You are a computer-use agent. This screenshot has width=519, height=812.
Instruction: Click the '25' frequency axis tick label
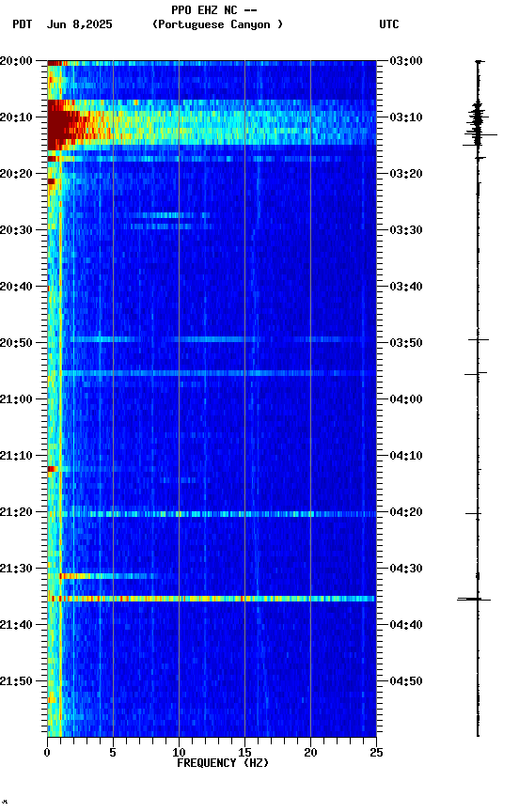click(376, 753)
